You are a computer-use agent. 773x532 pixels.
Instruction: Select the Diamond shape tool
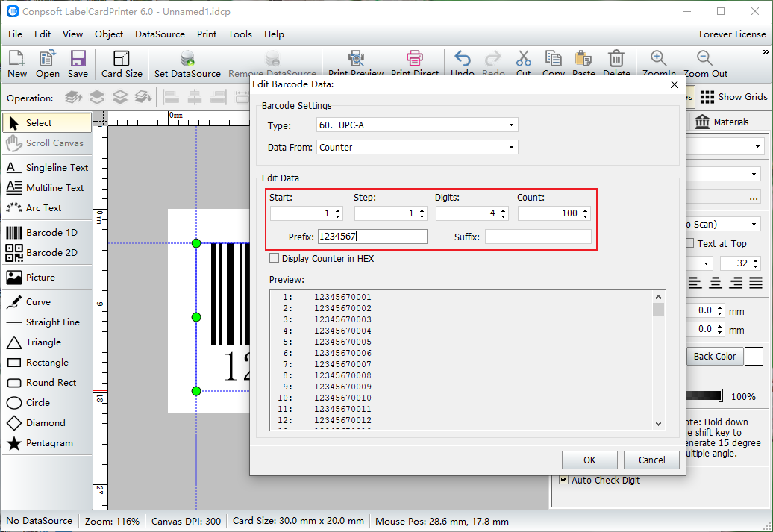pos(47,423)
